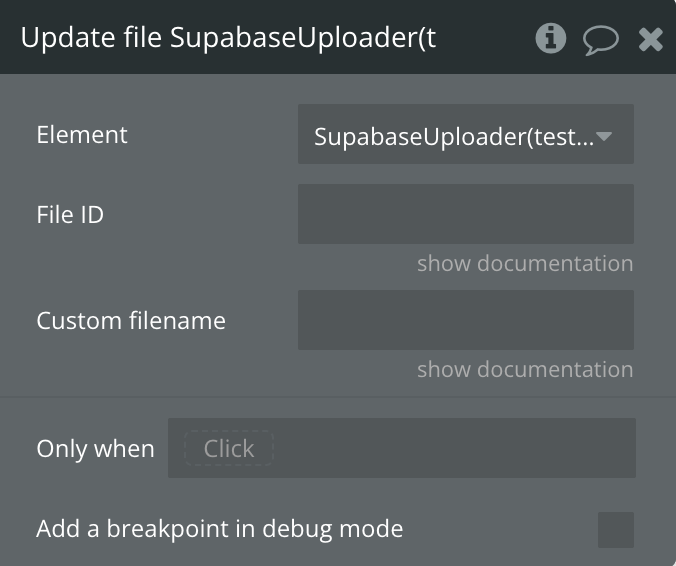Click the 'Add a breakpoint in debug mode' label
The image size is (676, 566).
coord(219,529)
